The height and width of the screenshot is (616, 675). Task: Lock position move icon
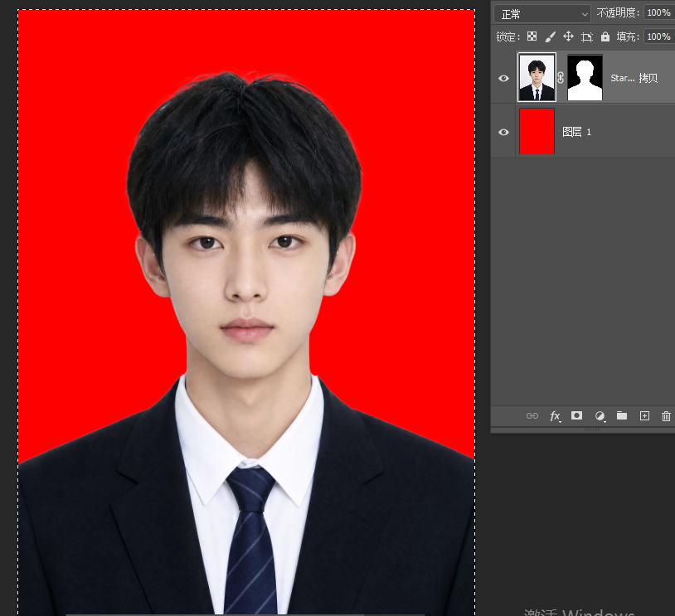point(568,36)
